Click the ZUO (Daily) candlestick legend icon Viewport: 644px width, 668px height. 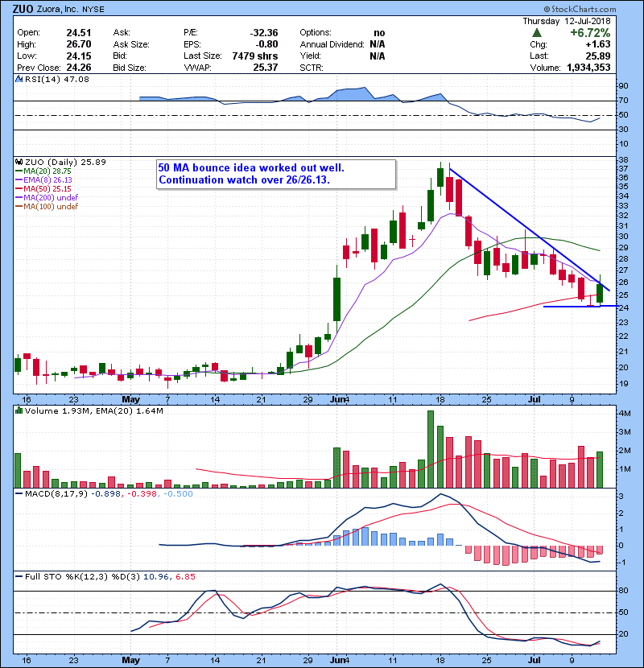click(x=19, y=163)
